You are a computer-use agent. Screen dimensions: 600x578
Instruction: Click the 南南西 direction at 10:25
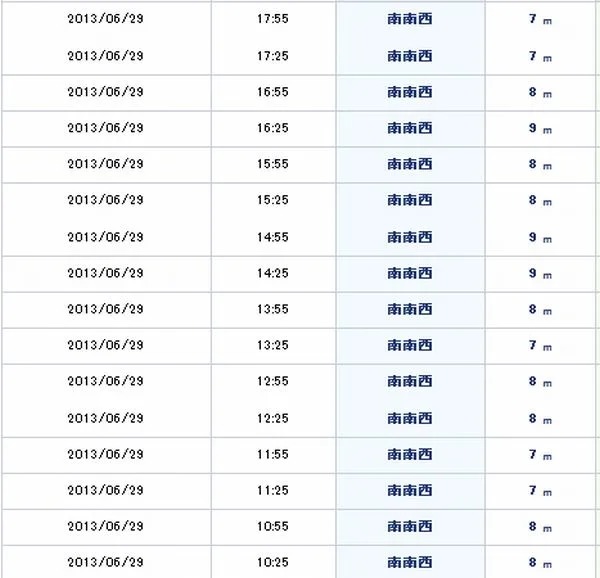(x=410, y=563)
